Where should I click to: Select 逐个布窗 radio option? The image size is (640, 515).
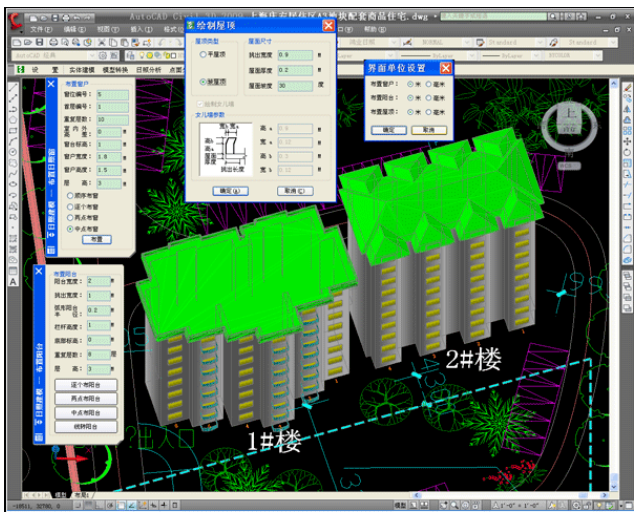pyautogui.click(x=70, y=207)
